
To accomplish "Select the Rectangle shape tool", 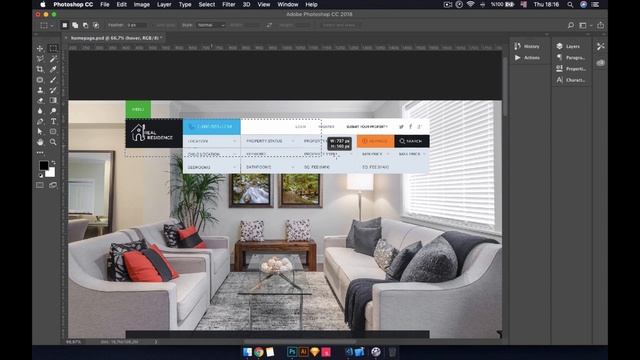I will 53,131.
